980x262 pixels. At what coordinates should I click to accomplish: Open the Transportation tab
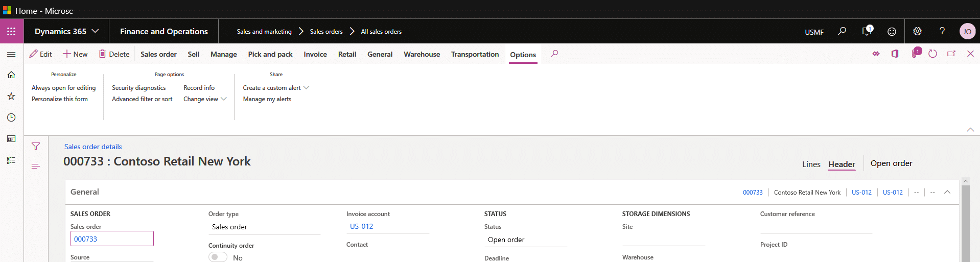click(475, 54)
